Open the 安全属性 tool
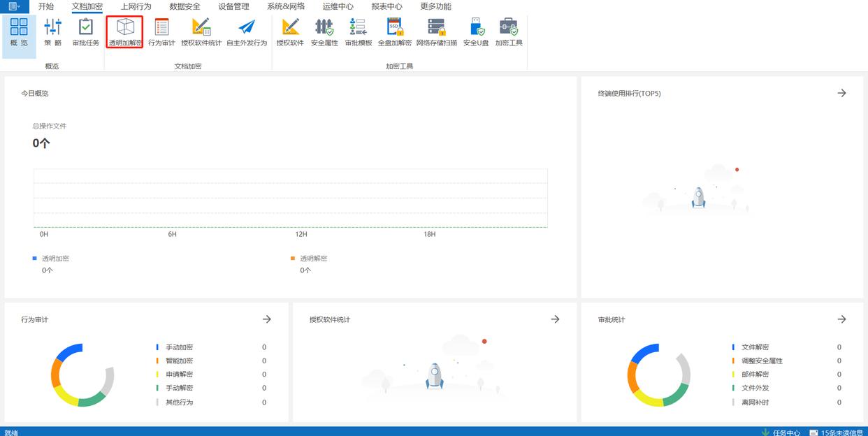Screen dimensions: 868x436 click(x=324, y=33)
